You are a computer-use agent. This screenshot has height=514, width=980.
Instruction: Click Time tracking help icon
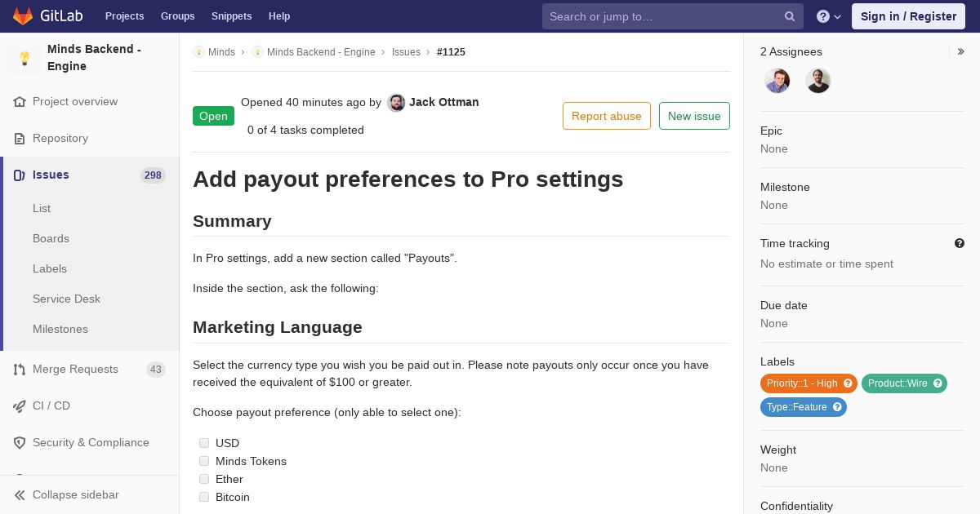960,243
